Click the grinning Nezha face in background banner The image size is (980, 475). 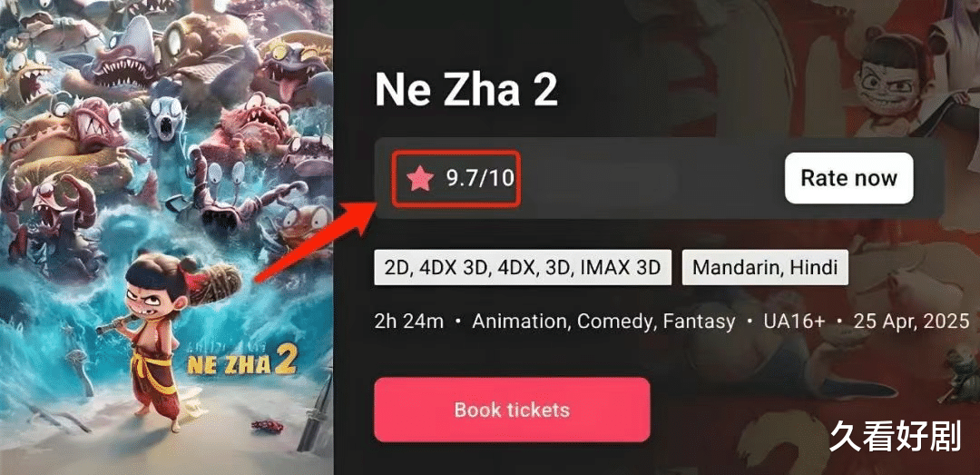[893, 83]
